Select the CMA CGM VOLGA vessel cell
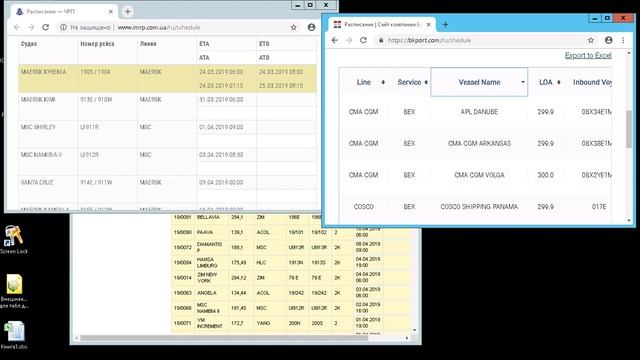640x360 pixels. (x=479, y=175)
